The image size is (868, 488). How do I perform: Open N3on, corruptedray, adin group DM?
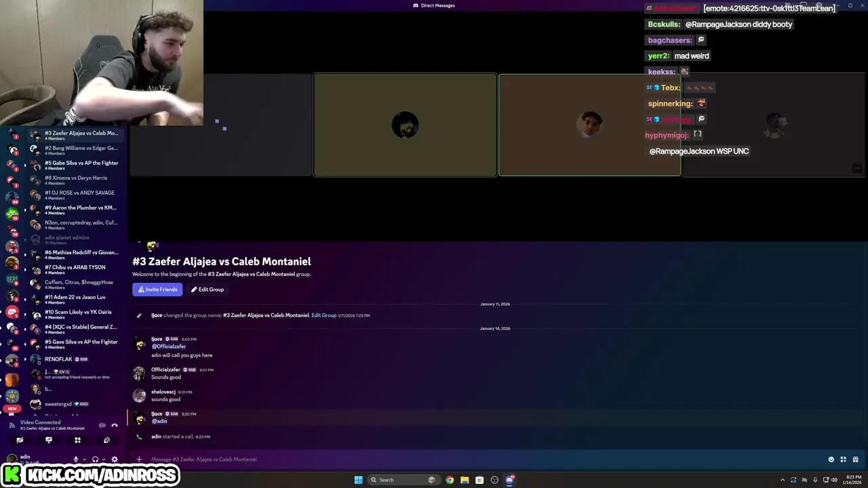click(76, 225)
